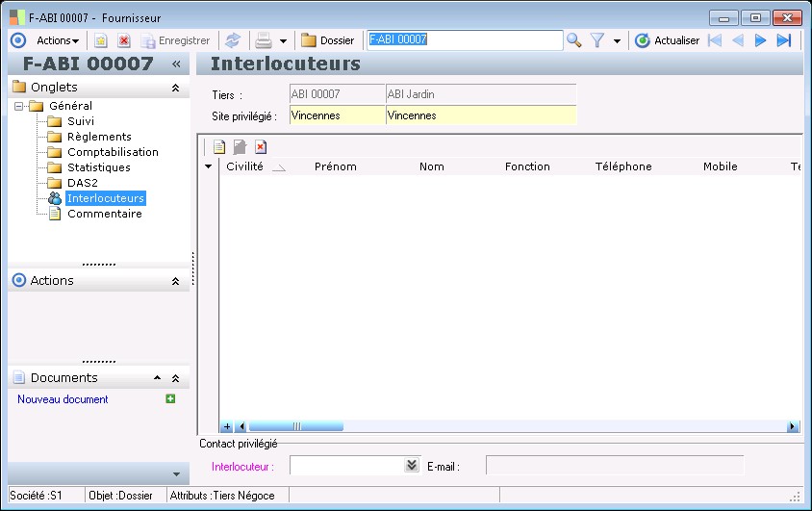Open the grid column selector arrow

coord(208,166)
